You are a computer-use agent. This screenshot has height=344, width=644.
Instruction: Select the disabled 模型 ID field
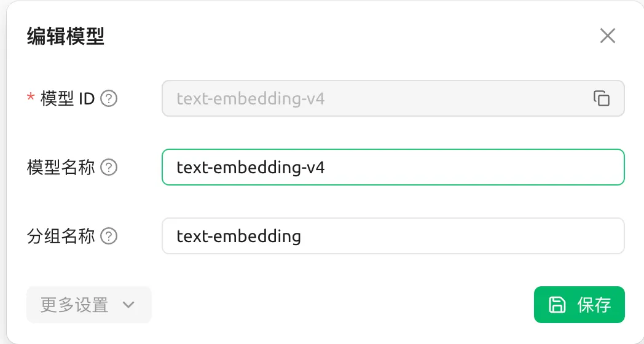[x=369, y=98]
